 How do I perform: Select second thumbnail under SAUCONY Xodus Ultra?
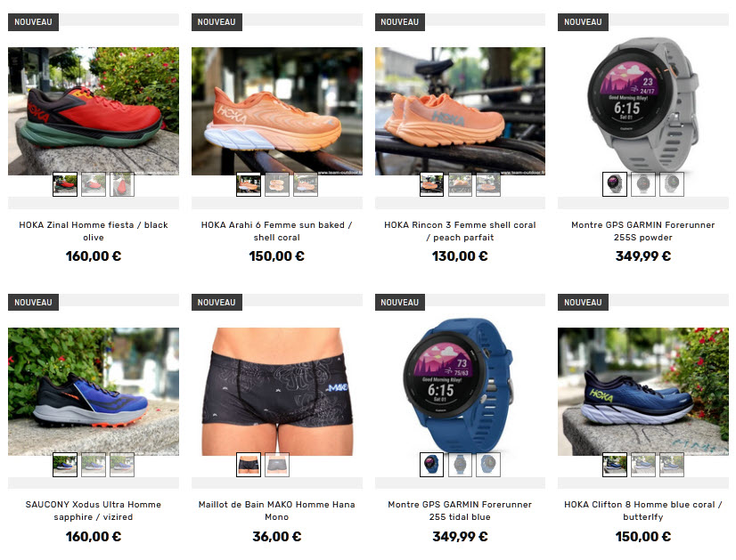(x=94, y=465)
